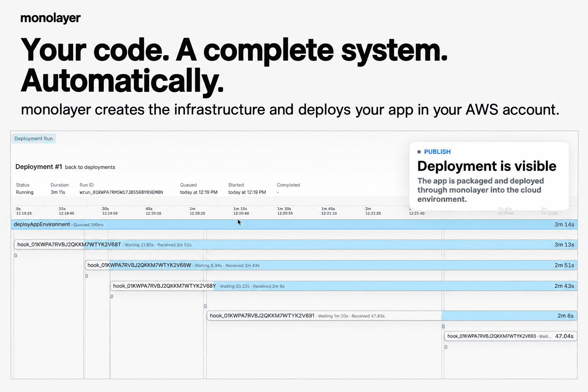588x392 pixels.
Task: Click the 15s 12:19:40 timeline marker
Action: pos(67,211)
